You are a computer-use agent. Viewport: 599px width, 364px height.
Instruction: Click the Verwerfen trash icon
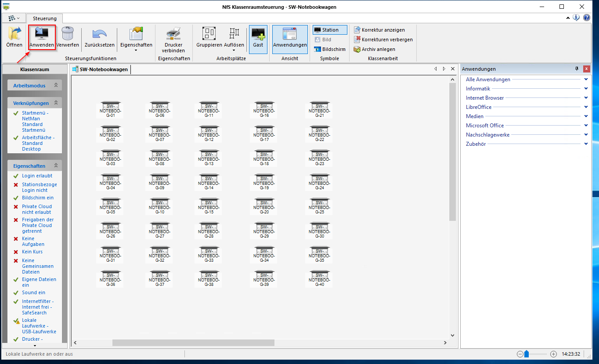coord(68,34)
